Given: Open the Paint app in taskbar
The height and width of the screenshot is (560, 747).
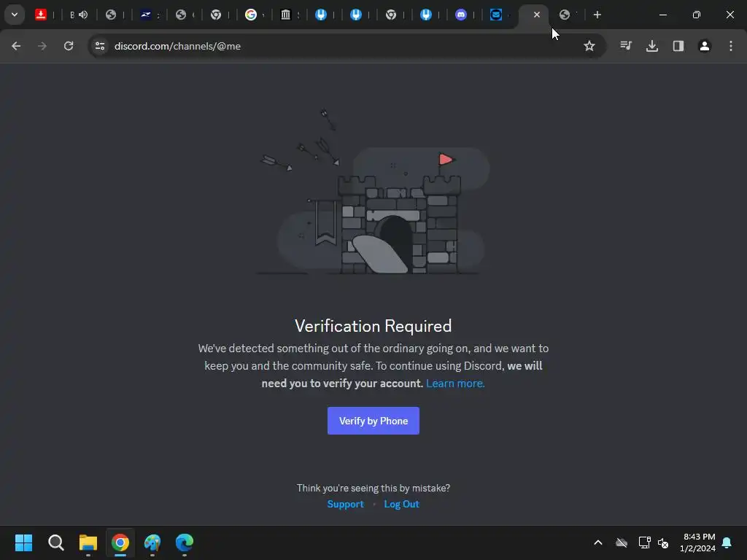Looking at the screenshot, I should tap(152, 542).
